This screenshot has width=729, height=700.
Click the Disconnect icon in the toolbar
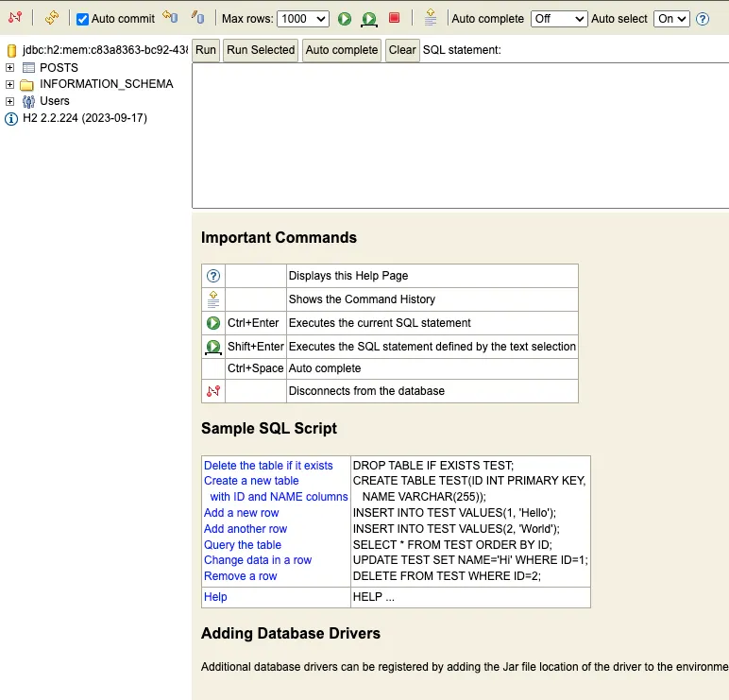pos(15,18)
